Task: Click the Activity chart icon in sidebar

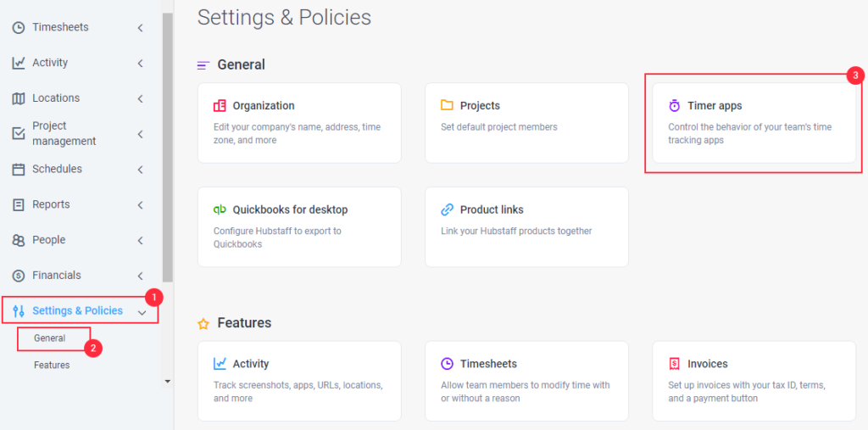Action: 19,63
